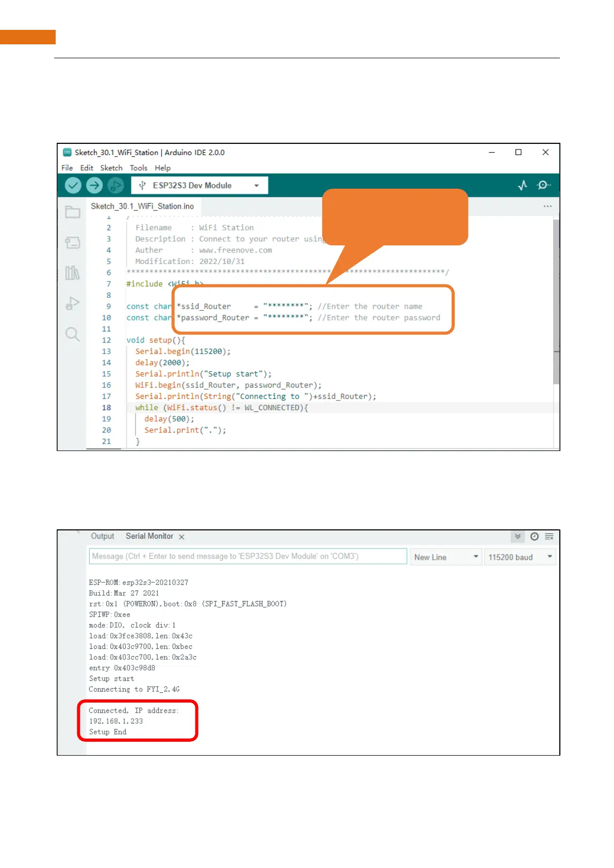Click the '192.168.1.233' IP address output
Screen dimensions: 614x868
[x=116, y=722]
